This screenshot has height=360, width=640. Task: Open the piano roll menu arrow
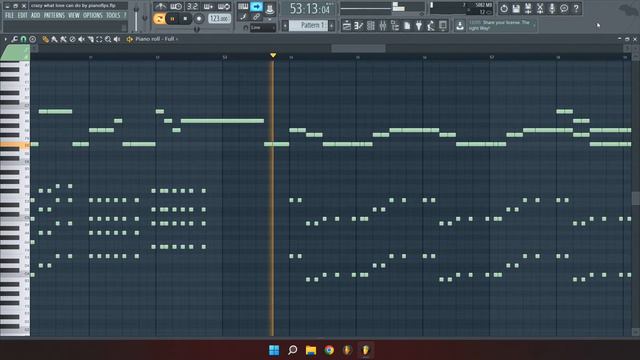(x=6, y=39)
